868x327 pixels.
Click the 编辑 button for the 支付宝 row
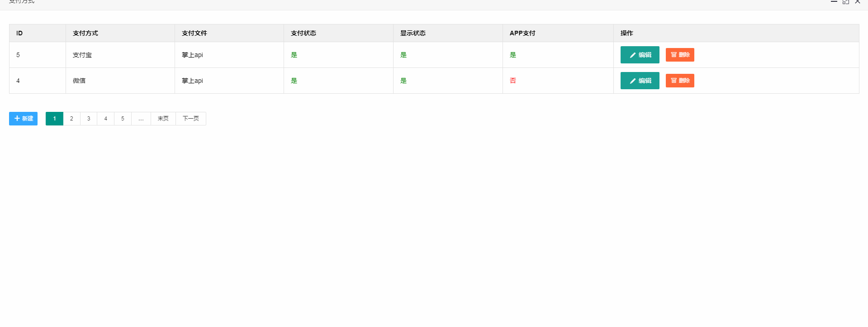tap(640, 55)
